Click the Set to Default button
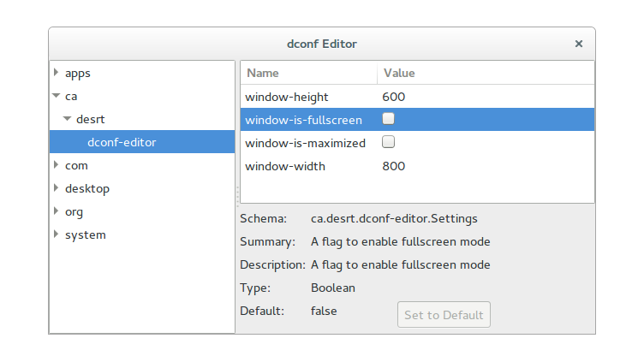Viewport: 644px width, 362px height. pos(444,315)
